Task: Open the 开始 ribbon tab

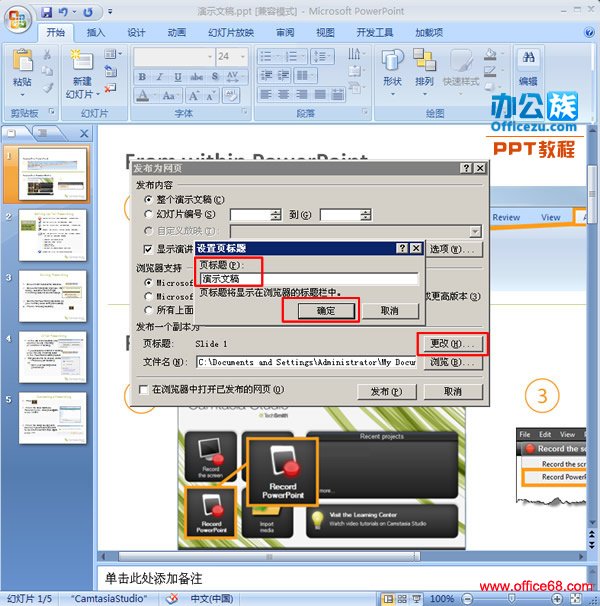Action: [56, 32]
